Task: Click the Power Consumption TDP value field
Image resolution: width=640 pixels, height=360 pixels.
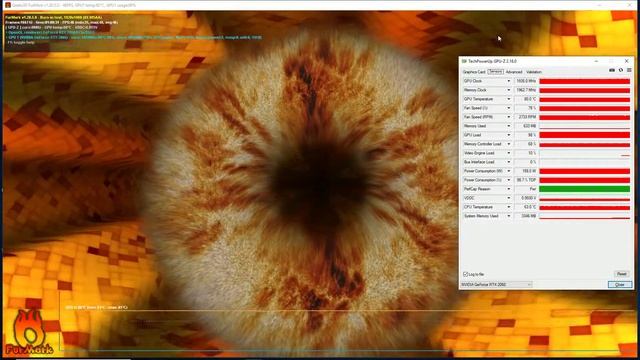Action: pyautogui.click(x=526, y=180)
